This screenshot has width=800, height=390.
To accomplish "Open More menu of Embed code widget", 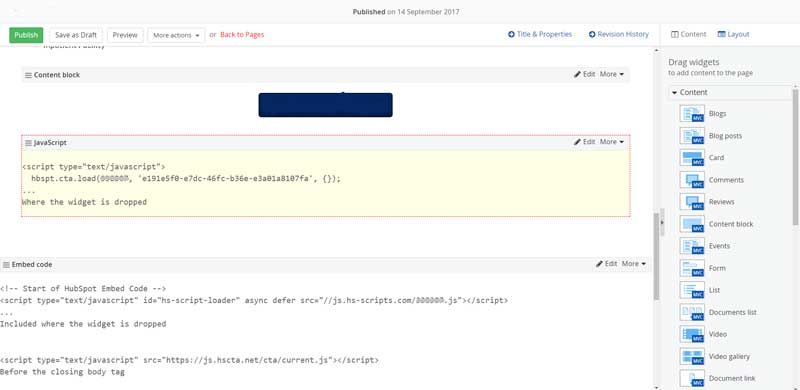I will pyautogui.click(x=634, y=264).
